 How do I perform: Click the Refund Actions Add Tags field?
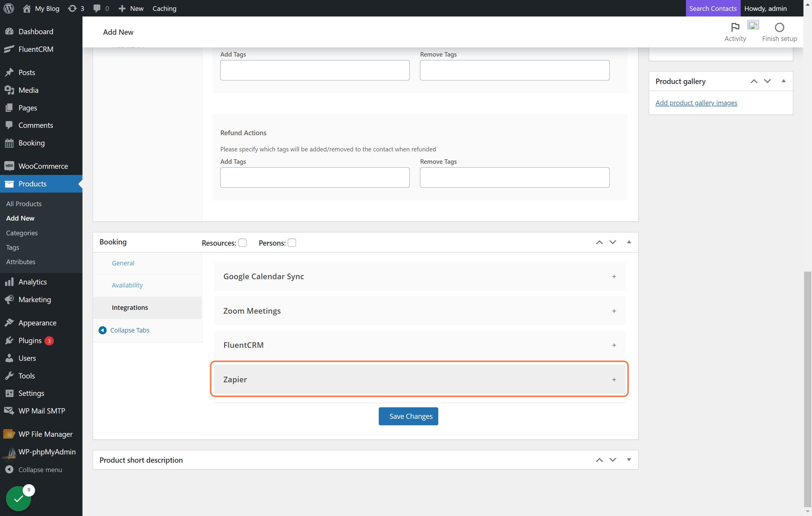point(315,177)
